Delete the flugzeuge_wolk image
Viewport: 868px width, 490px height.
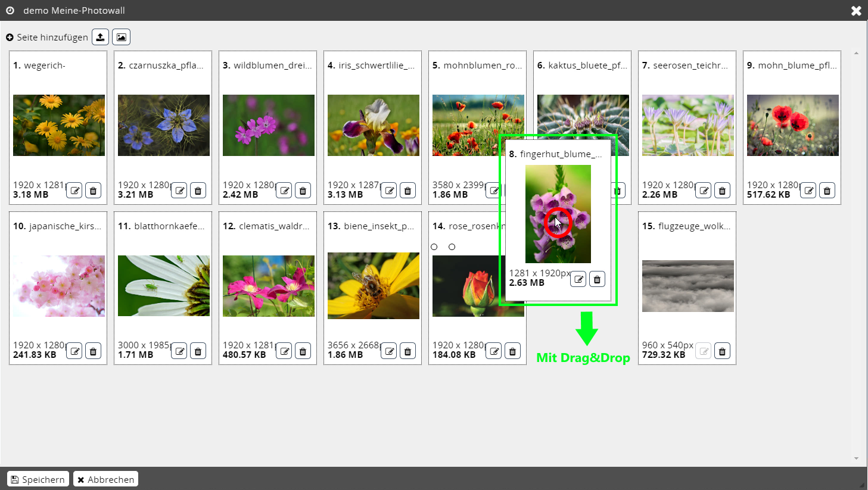pyautogui.click(x=722, y=351)
